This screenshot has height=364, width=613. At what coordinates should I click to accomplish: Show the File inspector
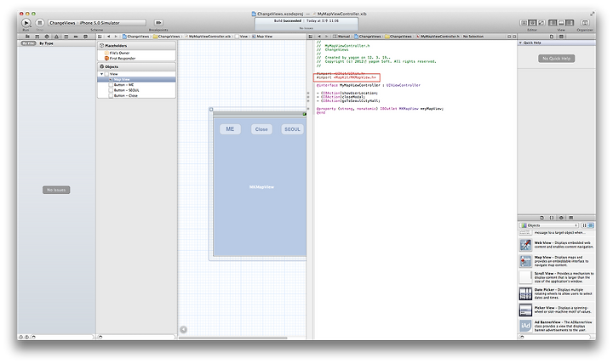[x=552, y=37]
